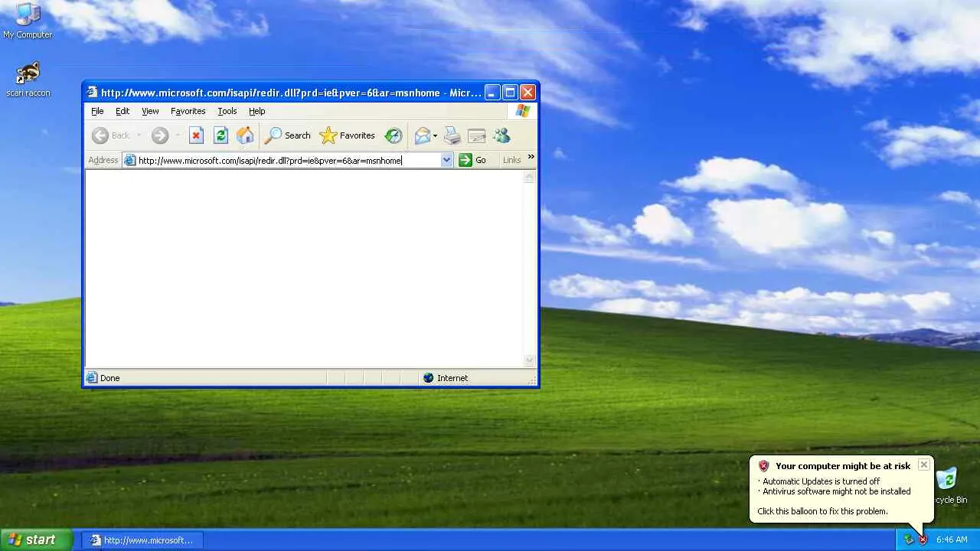Click the green Go button

(472, 160)
